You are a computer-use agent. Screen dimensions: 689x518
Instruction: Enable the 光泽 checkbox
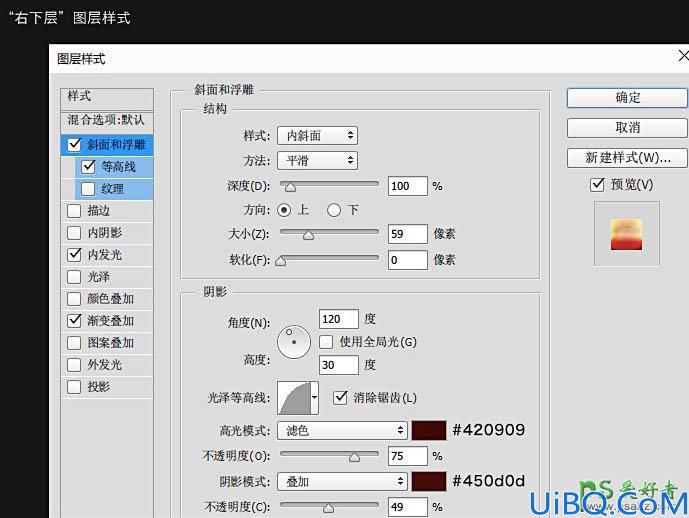(74, 277)
